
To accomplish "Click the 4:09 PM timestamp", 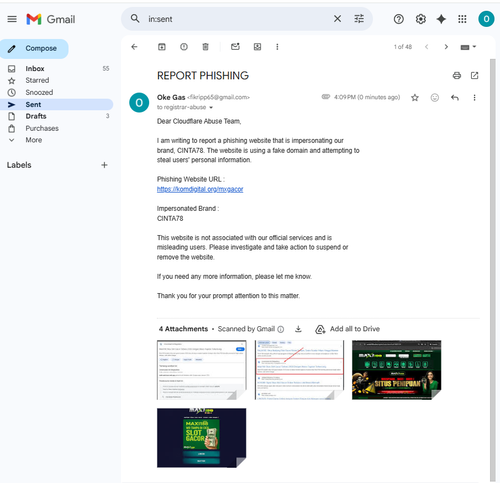I will pos(367,97).
